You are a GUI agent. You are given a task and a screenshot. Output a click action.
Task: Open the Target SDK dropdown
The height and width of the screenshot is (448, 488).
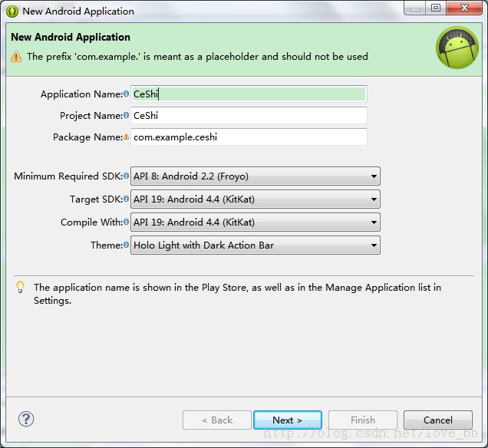click(256, 199)
